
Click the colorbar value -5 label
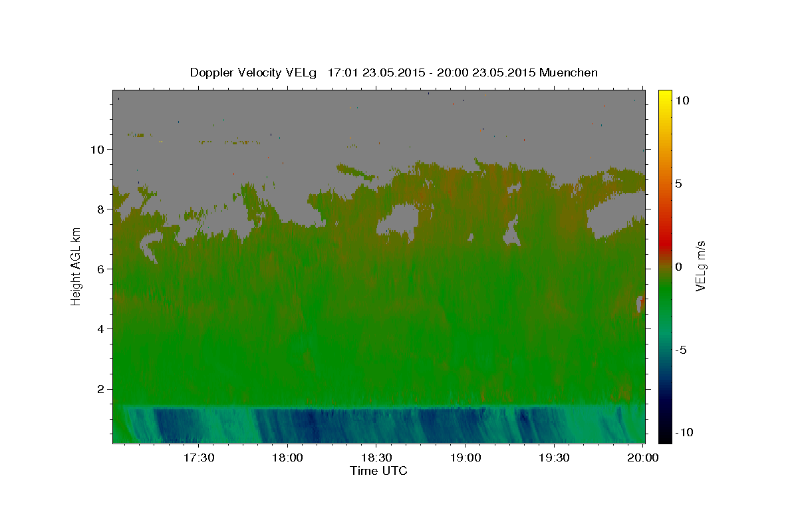[x=680, y=350]
